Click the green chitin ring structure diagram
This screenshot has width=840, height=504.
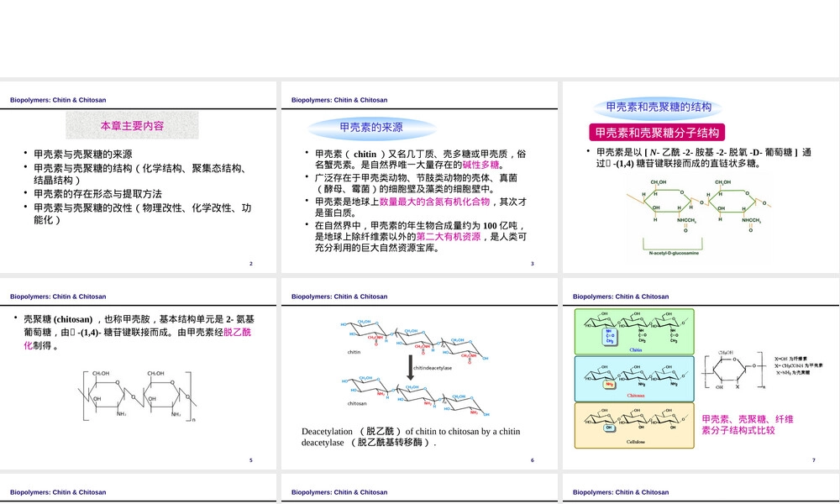(699, 206)
